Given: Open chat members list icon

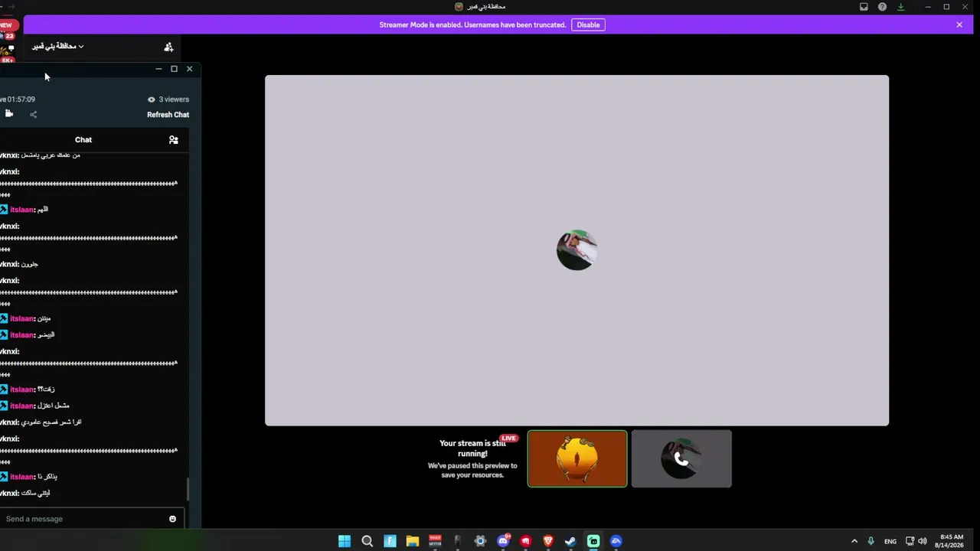Looking at the screenshot, I should tap(174, 140).
